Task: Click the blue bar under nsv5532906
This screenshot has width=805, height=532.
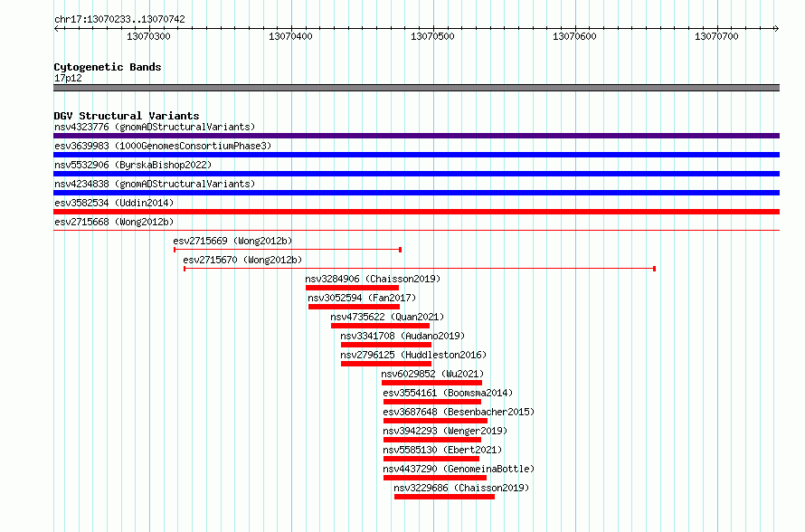Action: [416, 174]
